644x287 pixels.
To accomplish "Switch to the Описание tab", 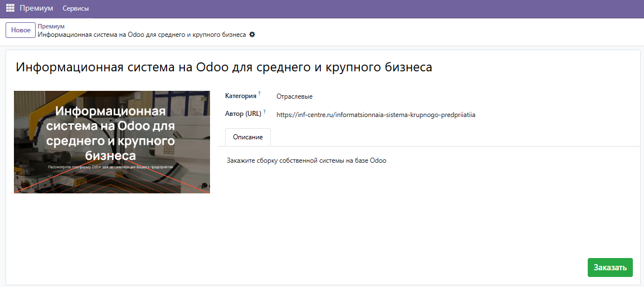I will click(x=248, y=137).
